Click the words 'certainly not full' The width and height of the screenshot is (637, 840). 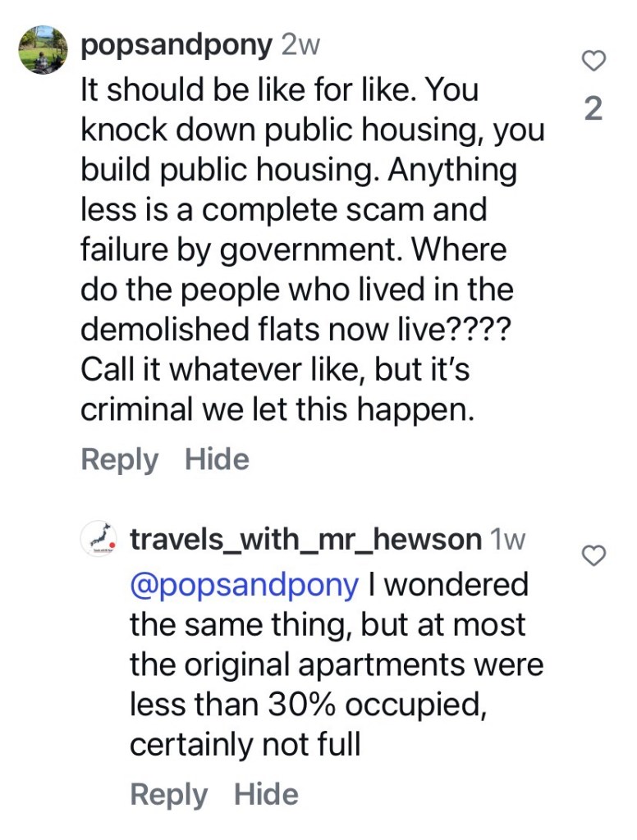coord(245,745)
